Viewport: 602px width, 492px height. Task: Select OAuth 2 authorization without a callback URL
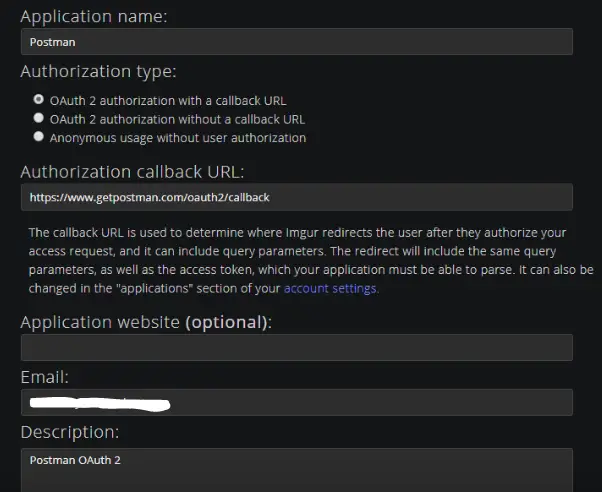coord(38,118)
